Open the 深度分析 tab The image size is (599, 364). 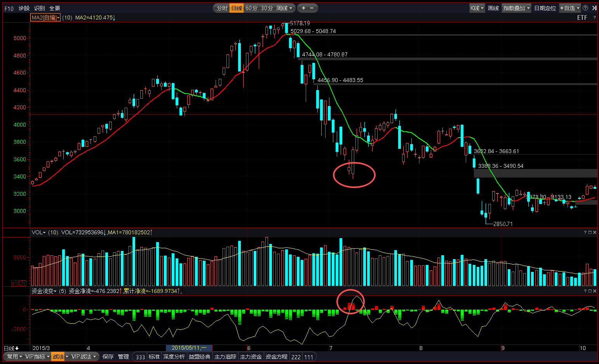174,357
